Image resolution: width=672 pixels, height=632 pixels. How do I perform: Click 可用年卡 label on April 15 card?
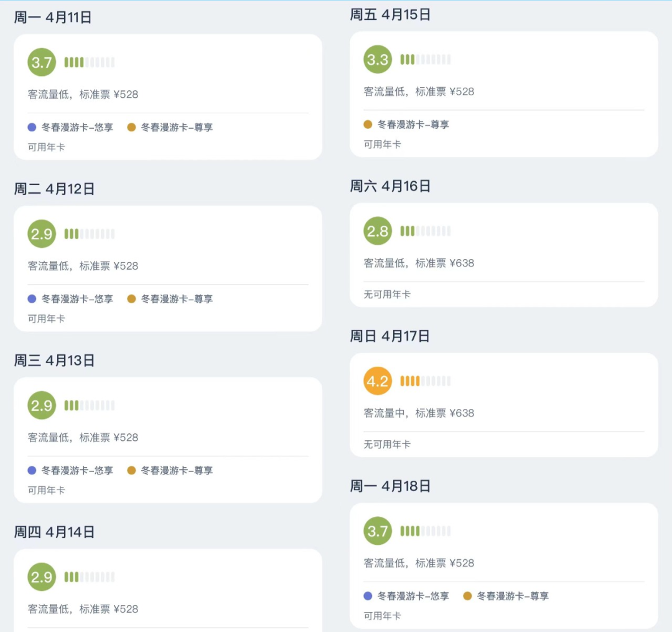point(382,144)
